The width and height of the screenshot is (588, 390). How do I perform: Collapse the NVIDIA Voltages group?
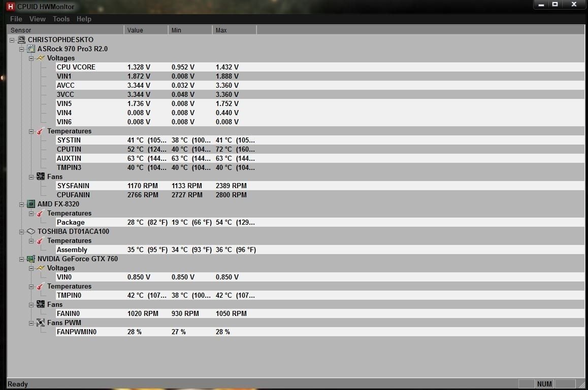point(31,268)
